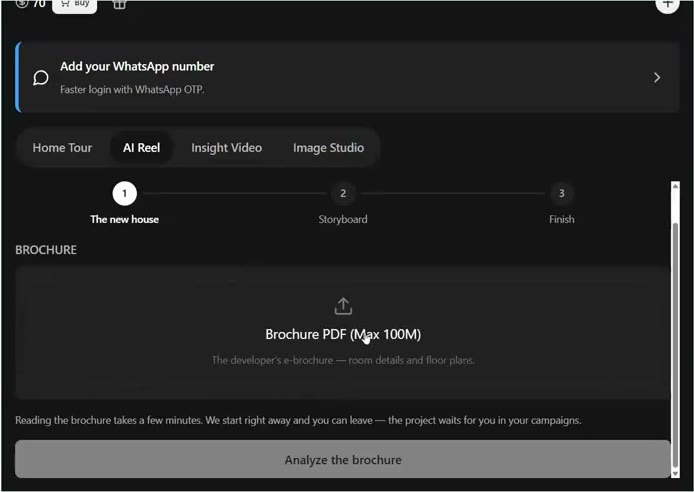Click the 'Reading the brochure takes a few minutes' note
The height and width of the screenshot is (492, 694).
(298, 420)
